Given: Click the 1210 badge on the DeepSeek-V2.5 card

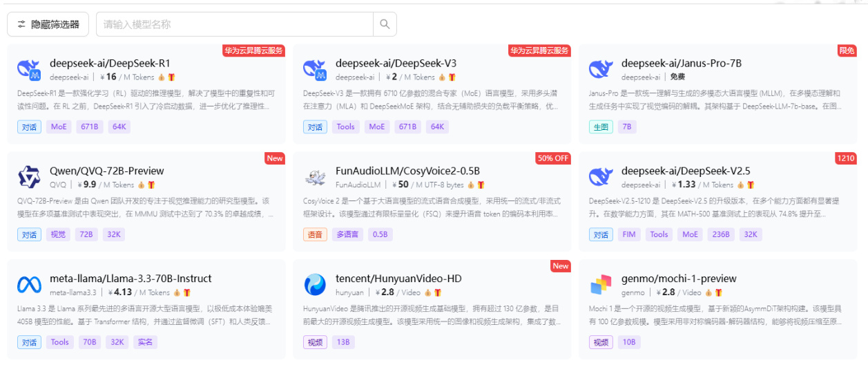Looking at the screenshot, I should [846, 158].
